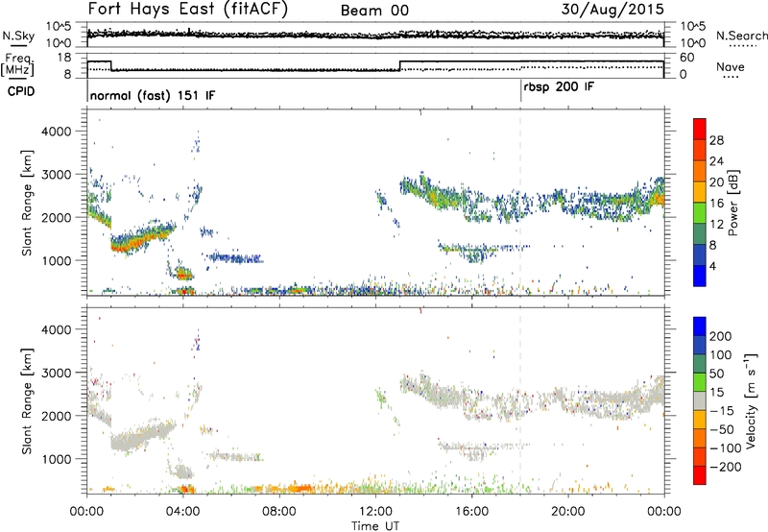The image size is (768, 532).
Task: Click the dashed 18:00 mode-change line in velocity panel
Action: point(520,399)
